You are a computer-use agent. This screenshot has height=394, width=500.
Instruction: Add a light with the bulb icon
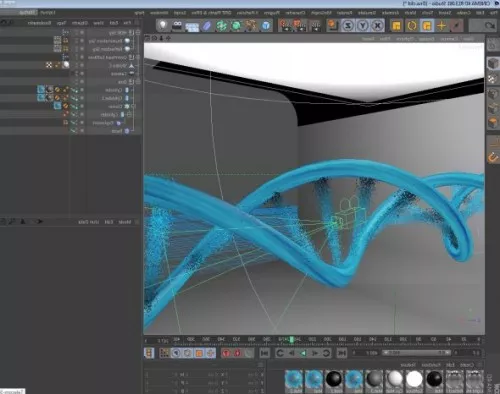pos(162,25)
